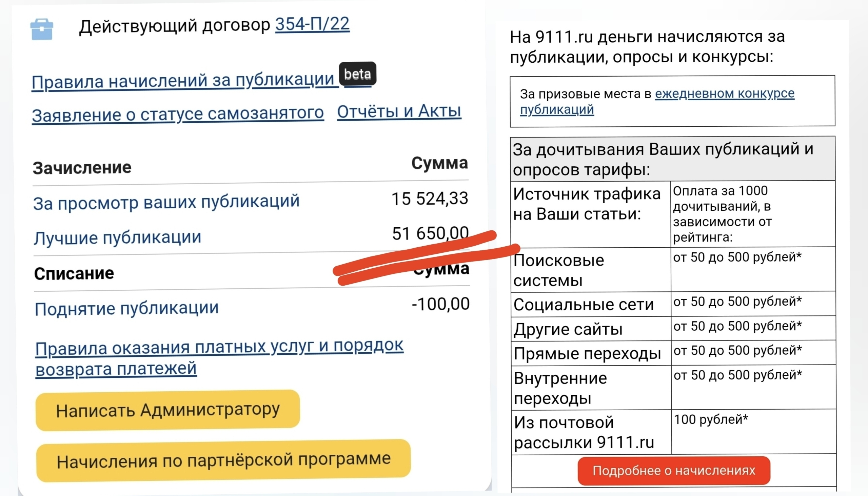Click the 51 650,00 amount value
868x496 pixels.
(x=430, y=234)
